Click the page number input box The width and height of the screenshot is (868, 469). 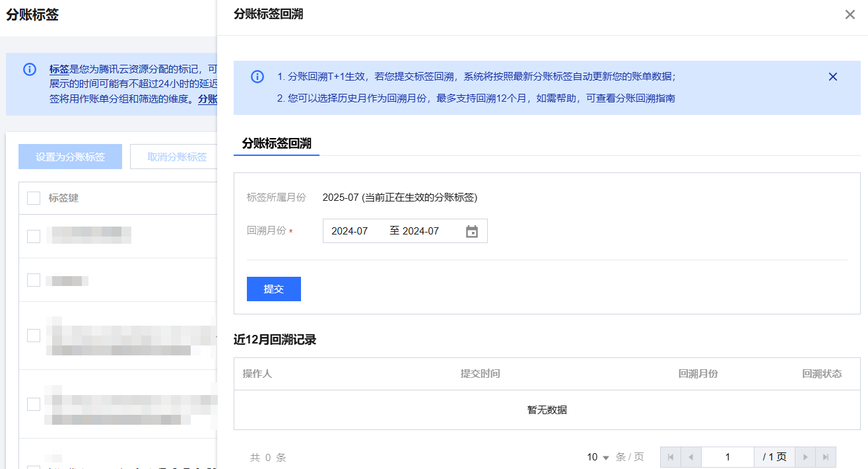[x=727, y=457]
